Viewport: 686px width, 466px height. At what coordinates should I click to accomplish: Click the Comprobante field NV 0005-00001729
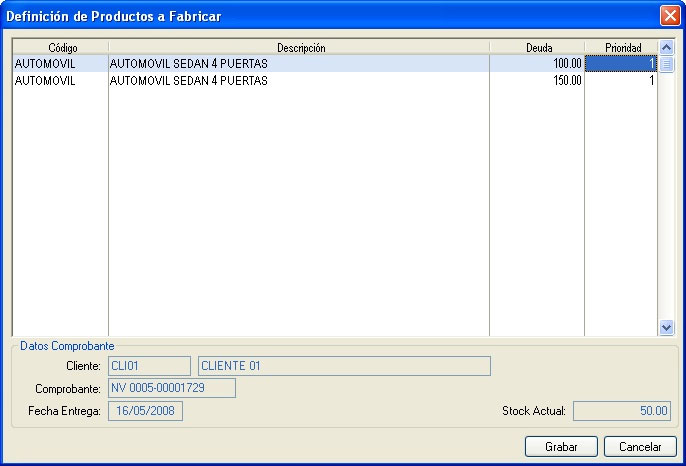coord(171,388)
